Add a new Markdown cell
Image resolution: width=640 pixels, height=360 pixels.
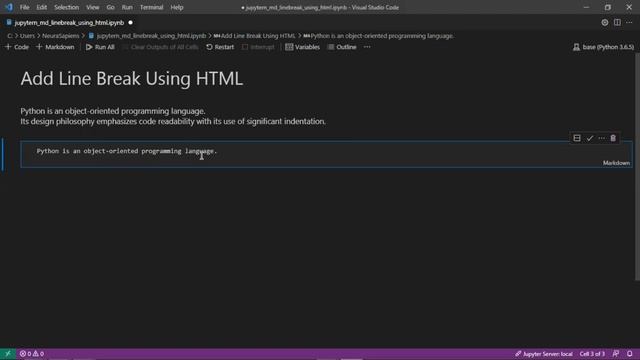pos(55,47)
